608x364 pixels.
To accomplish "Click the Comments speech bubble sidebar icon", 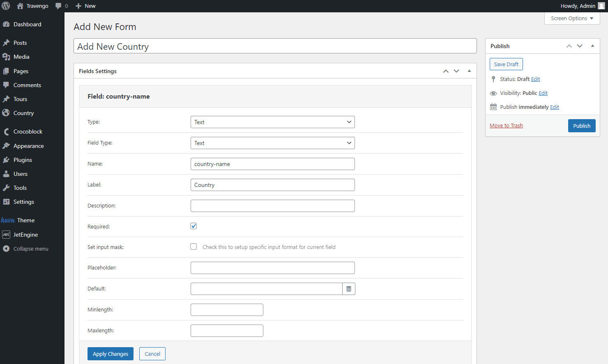I will 6,85.
